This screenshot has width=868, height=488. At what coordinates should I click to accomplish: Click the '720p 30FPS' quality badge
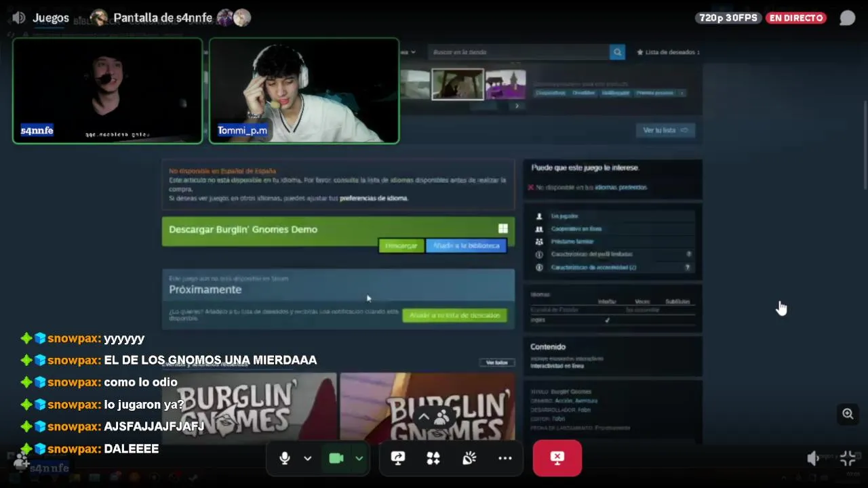point(728,18)
